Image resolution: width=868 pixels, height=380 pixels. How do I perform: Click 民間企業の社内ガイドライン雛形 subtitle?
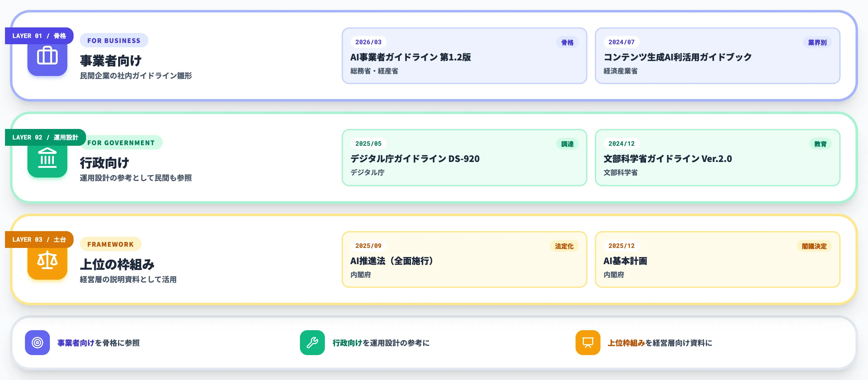[x=136, y=76]
